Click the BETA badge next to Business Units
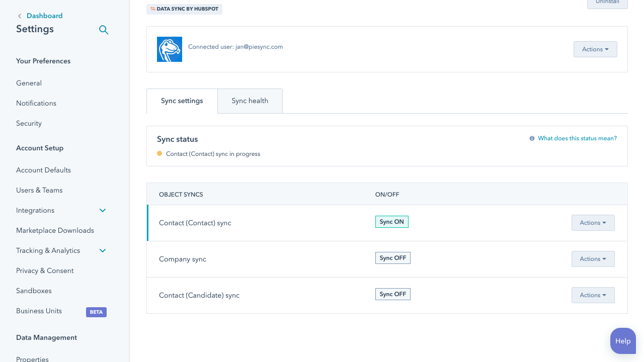Image resolution: width=644 pixels, height=362 pixels. [x=96, y=312]
